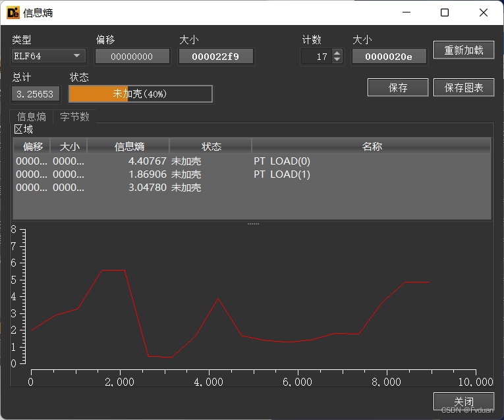Sort by the 大小 column header
The image size is (504, 420).
(x=69, y=146)
